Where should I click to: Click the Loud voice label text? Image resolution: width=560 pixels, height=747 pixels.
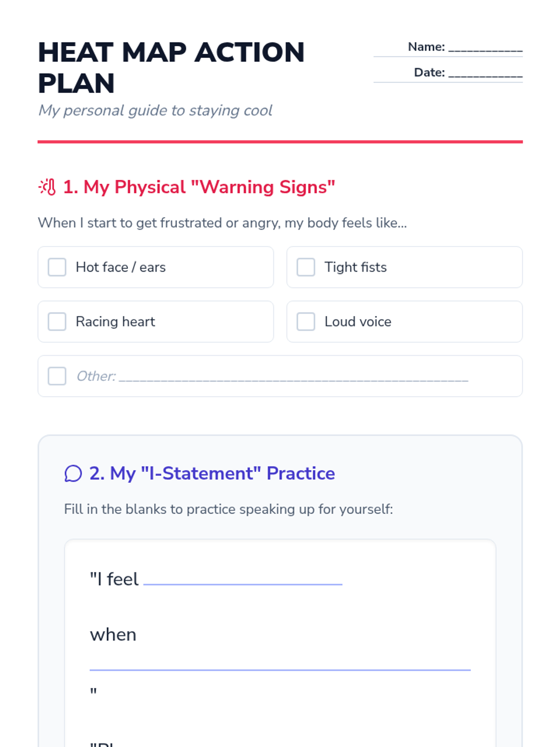coord(357,322)
